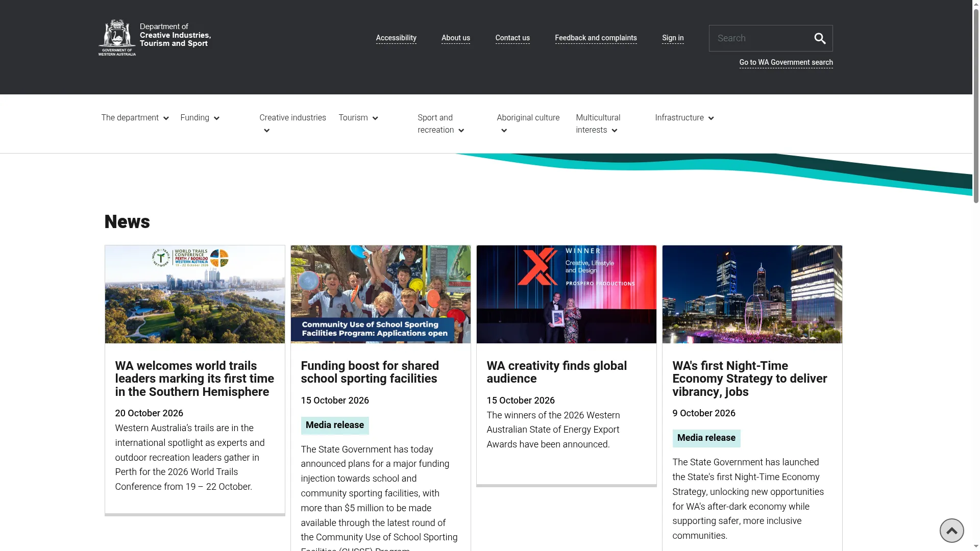Open the department logo homepage link
This screenshot has height=551, width=980.
[x=155, y=38]
